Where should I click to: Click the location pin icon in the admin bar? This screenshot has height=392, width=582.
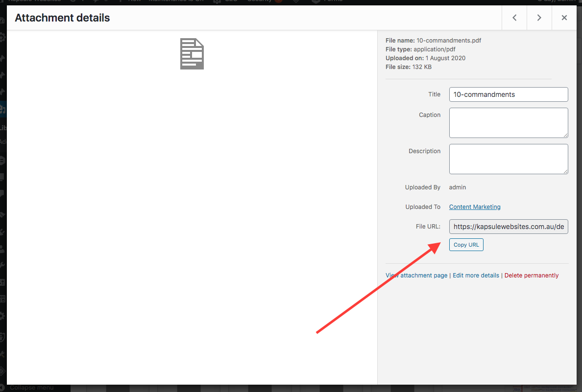pos(295,1)
